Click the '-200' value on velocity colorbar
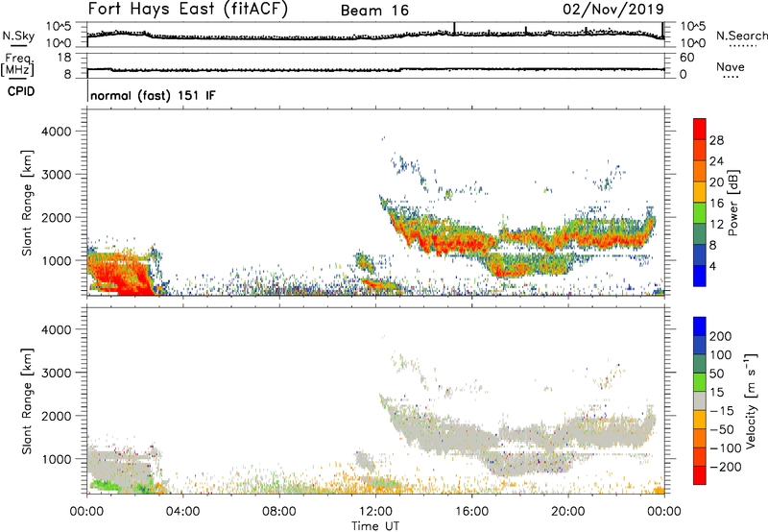The width and height of the screenshot is (768, 532). point(724,467)
